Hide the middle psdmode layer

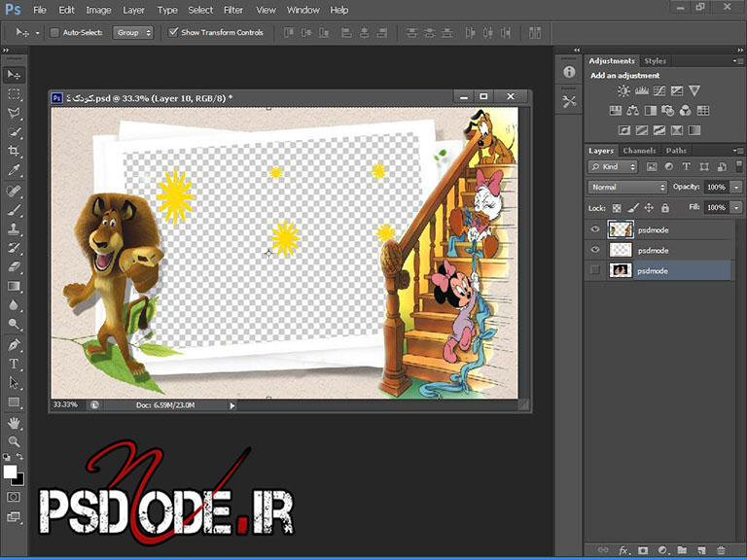click(595, 250)
